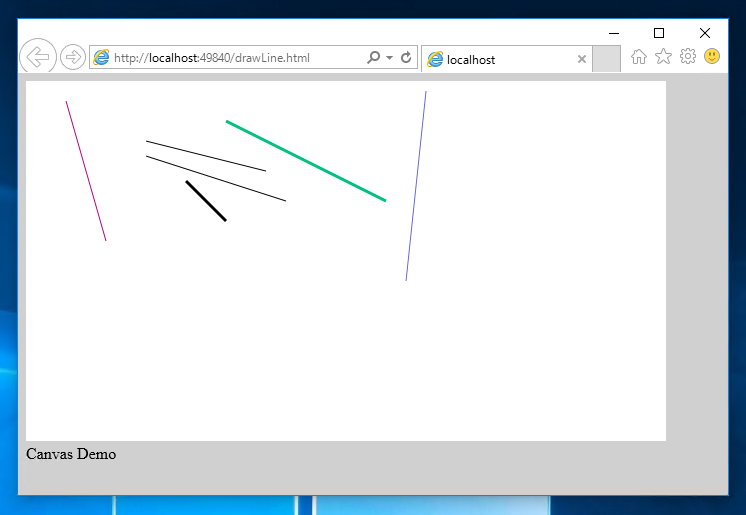Open Favorites with the star icon

(x=663, y=57)
